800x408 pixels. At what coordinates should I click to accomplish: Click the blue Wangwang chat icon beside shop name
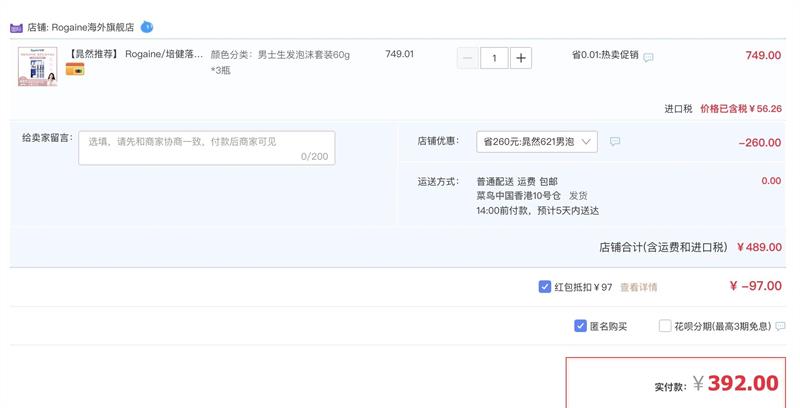tap(147, 27)
